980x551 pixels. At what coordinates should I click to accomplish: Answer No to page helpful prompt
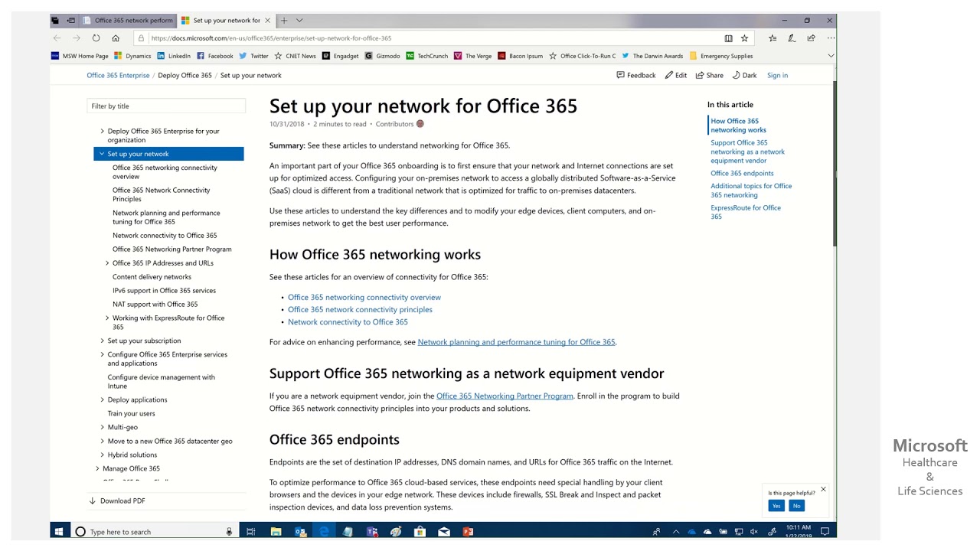tap(796, 506)
